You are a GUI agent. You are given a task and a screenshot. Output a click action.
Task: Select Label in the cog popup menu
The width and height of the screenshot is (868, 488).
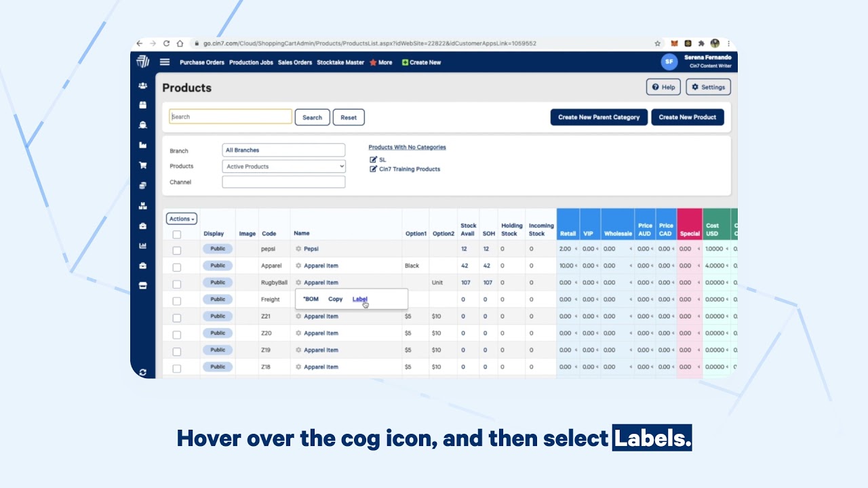(360, 299)
